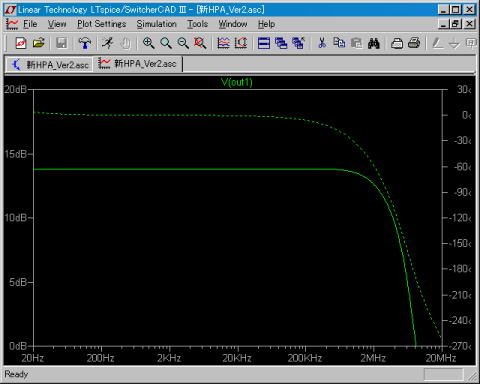The height and width of the screenshot is (384, 480).
Task: Click the 2MHz frequency axis label
Action: pyautogui.click(x=373, y=358)
